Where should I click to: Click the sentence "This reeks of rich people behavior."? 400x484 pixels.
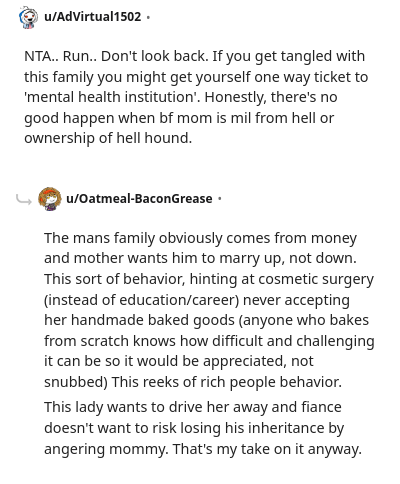(227, 382)
